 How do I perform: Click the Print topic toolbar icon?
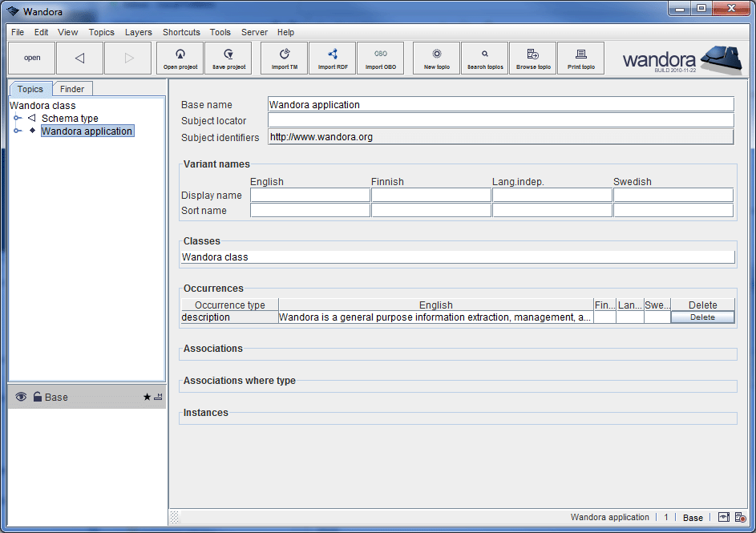point(580,58)
